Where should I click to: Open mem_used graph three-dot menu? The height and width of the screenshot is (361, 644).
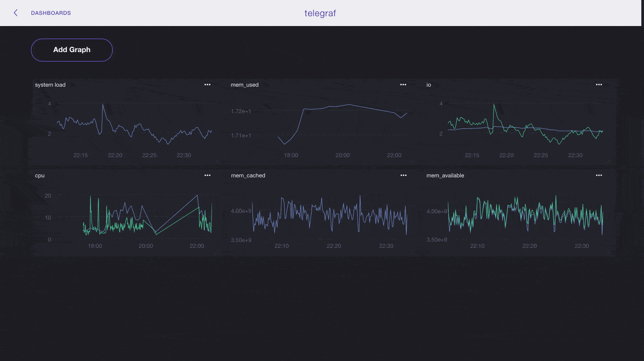tap(403, 84)
